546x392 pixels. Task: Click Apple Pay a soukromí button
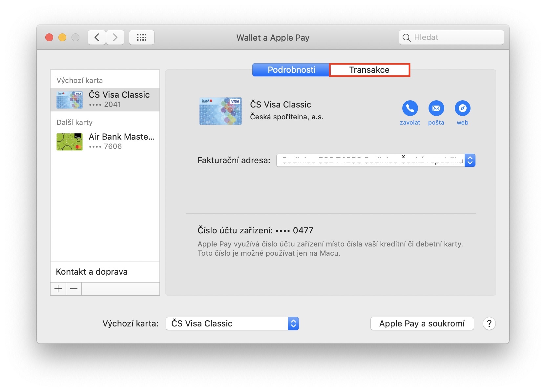(x=422, y=323)
